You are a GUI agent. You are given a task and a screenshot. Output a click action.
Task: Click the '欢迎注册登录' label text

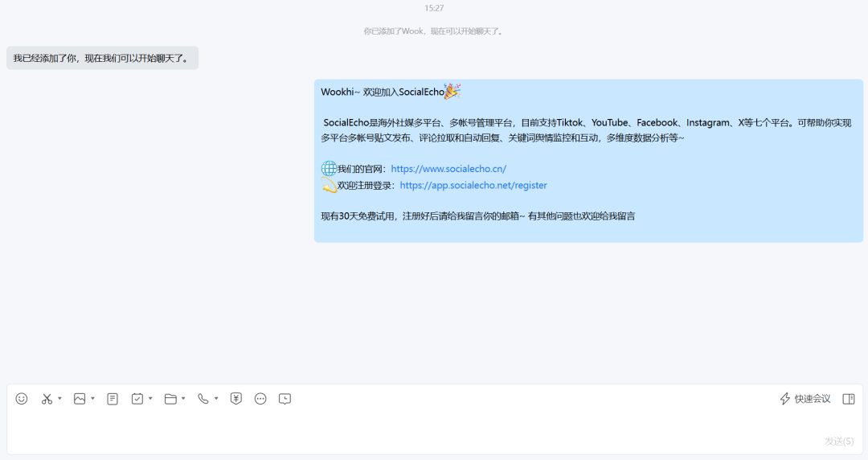click(366, 186)
